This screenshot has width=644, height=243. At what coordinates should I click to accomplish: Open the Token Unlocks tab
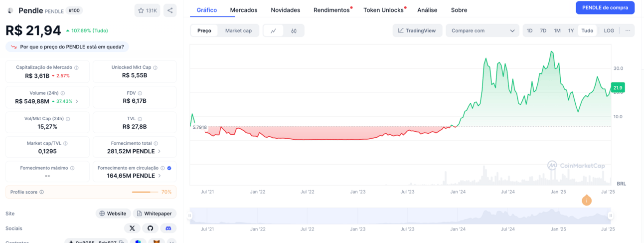point(383,10)
